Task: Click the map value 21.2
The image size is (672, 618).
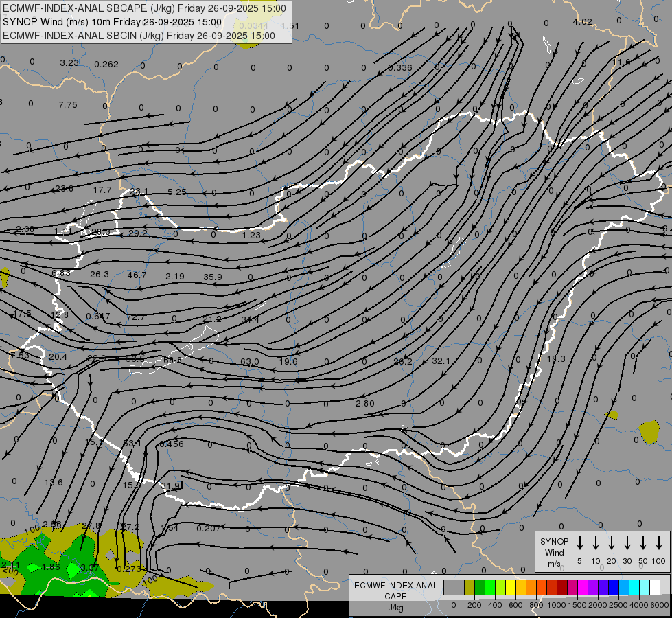Action: [212, 319]
